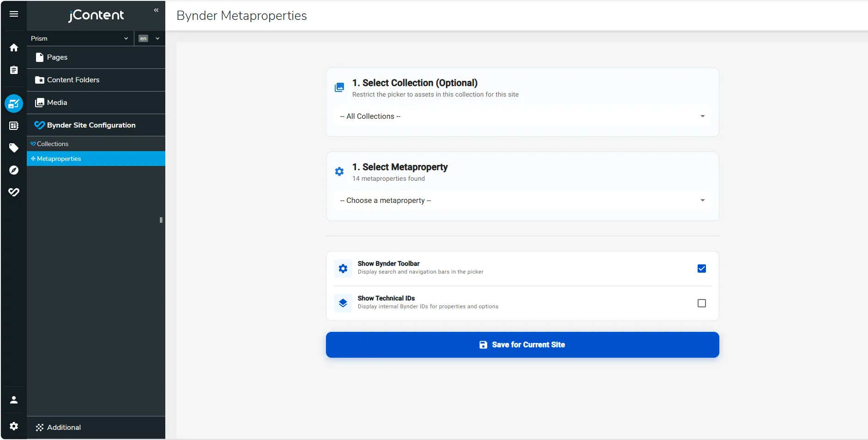Viewport: 868px width, 440px height.
Task: Open the Bynder icon in left rail
Action: (14, 192)
